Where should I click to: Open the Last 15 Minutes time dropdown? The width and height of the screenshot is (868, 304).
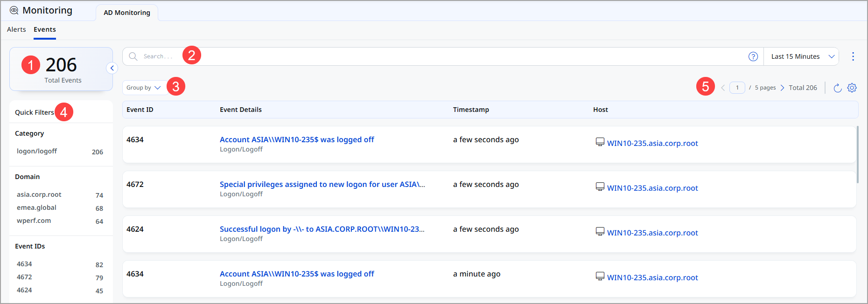801,56
